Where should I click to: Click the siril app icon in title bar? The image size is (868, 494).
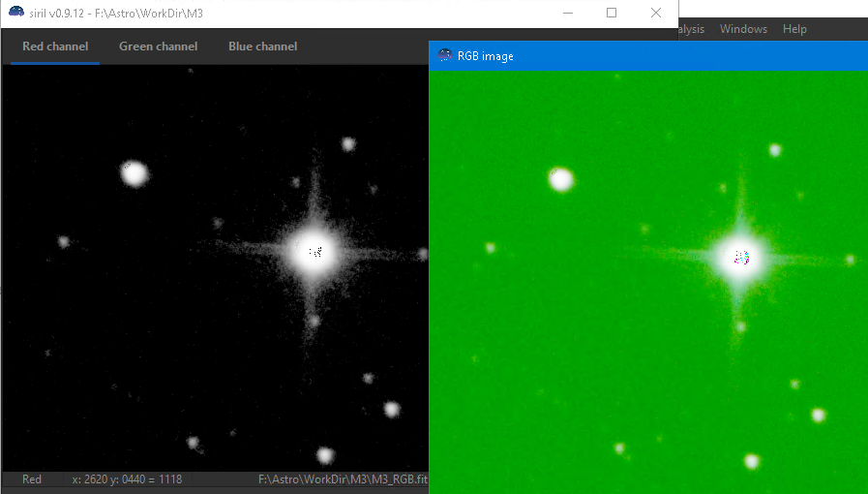(x=16, y=13)
